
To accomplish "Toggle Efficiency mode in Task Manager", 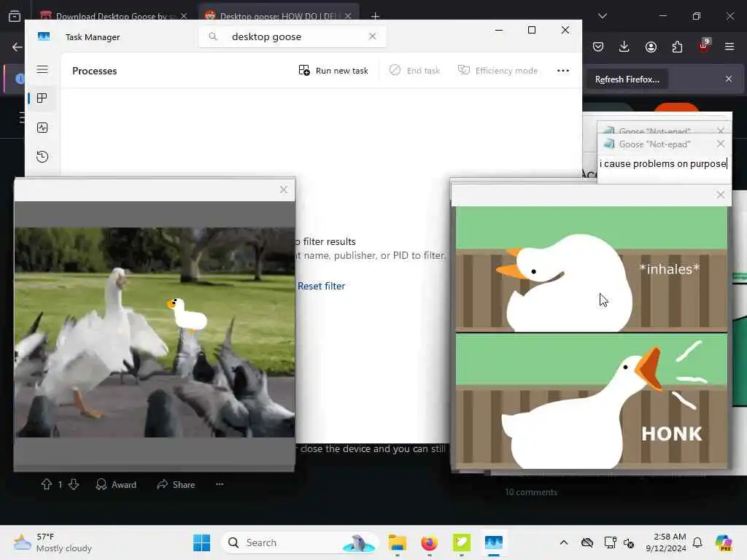I will pos(498,71).
